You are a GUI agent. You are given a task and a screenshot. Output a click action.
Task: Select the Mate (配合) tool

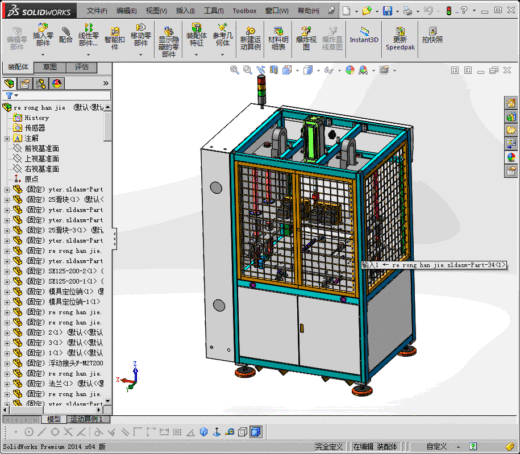point(66,35)
